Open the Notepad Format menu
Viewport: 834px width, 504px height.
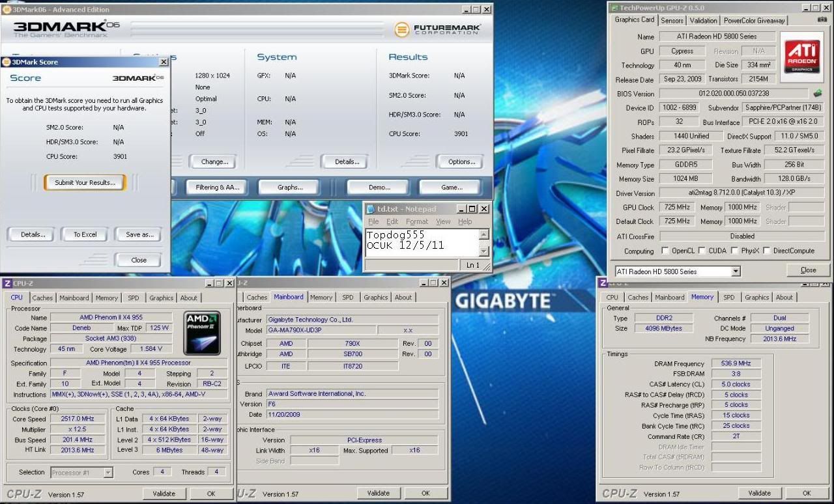pos(417,221)
